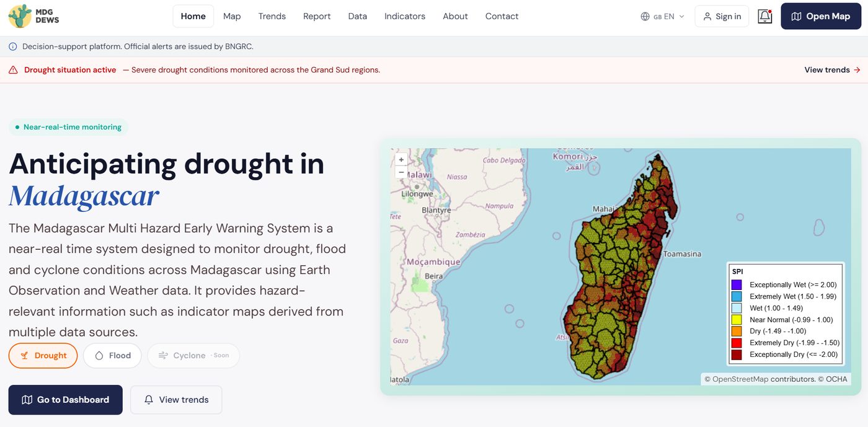Click the Zambézia label on map
The image size is (868, 427).
[x=470, y=235]
